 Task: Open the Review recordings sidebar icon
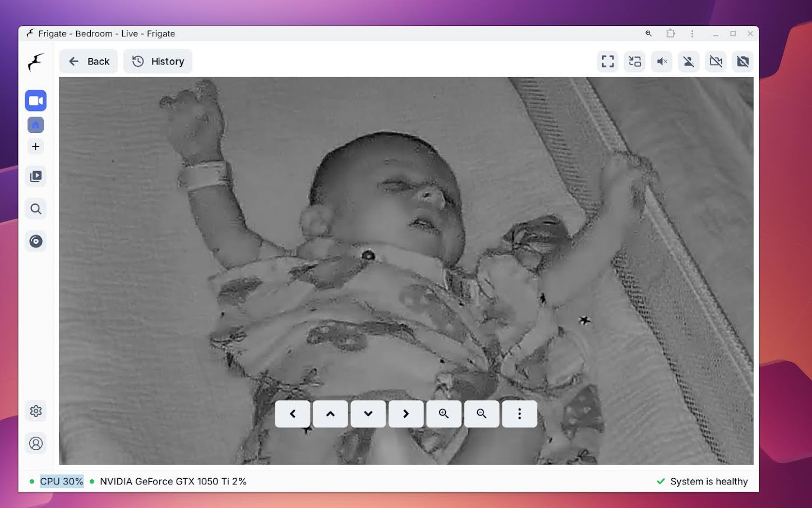36,176
